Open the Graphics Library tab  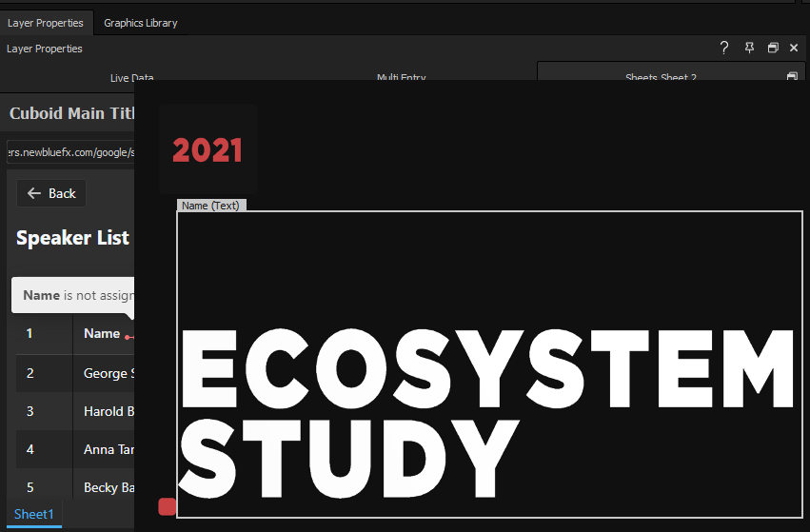tap(140, 23)
